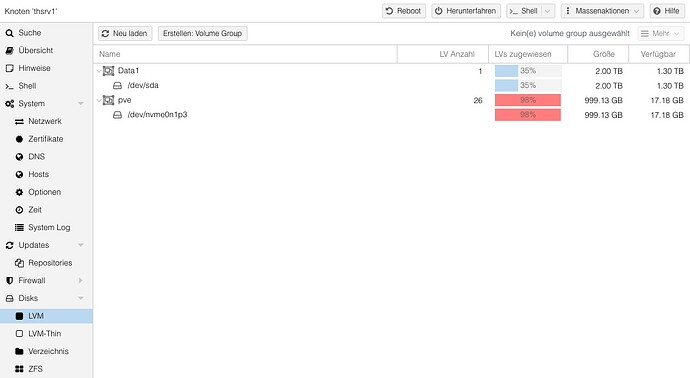Image resolution: width=690 pixels, height=378 pixels.
Task: Click the Verzeichnis folder icon
Action: 19,351
